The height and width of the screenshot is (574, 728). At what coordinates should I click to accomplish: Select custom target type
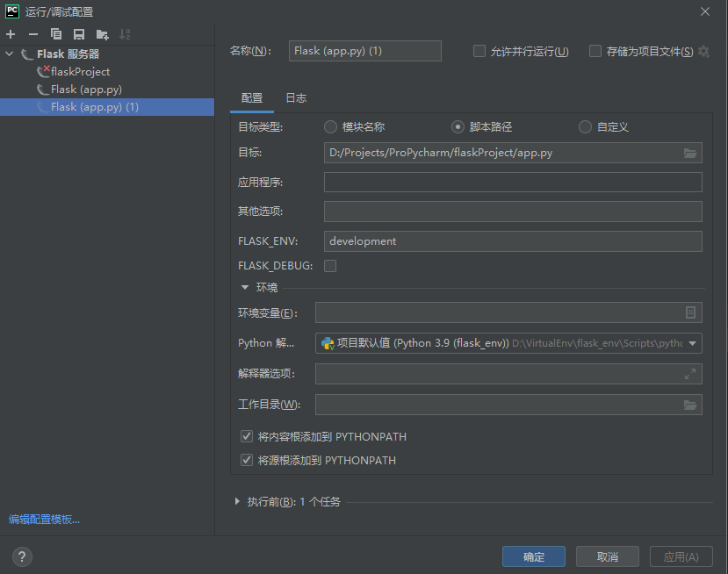point(585,127)
